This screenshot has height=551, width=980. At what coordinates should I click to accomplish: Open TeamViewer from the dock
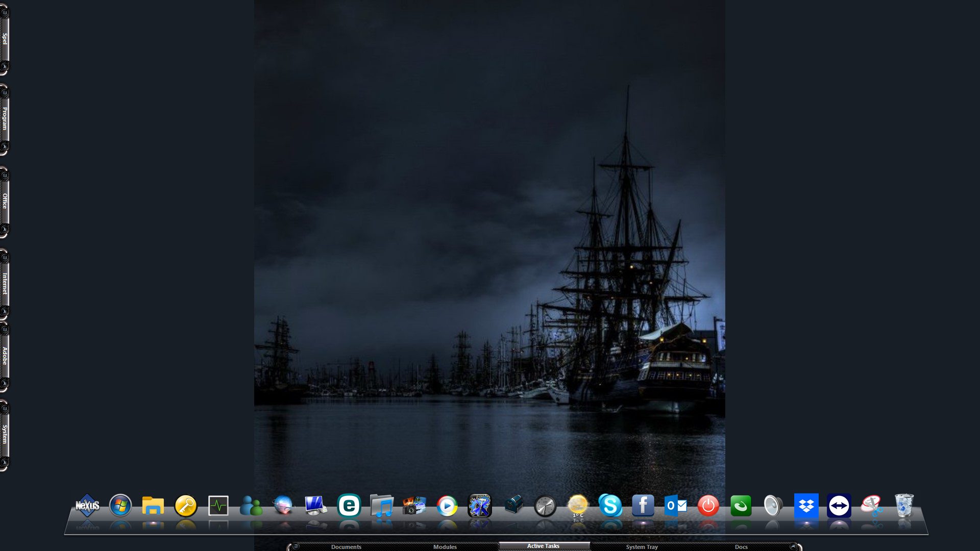click(x=839, y=506)
